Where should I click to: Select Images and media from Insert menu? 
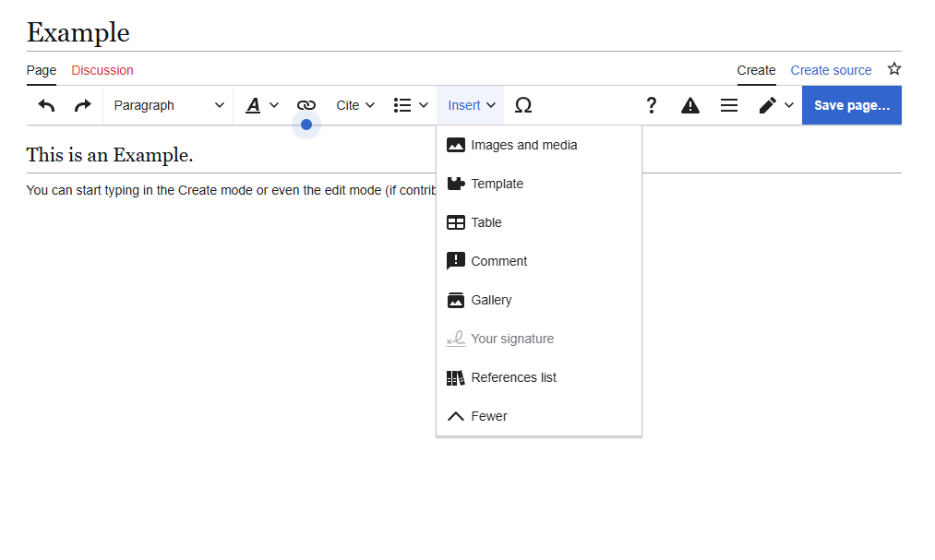tap(523, 145)
